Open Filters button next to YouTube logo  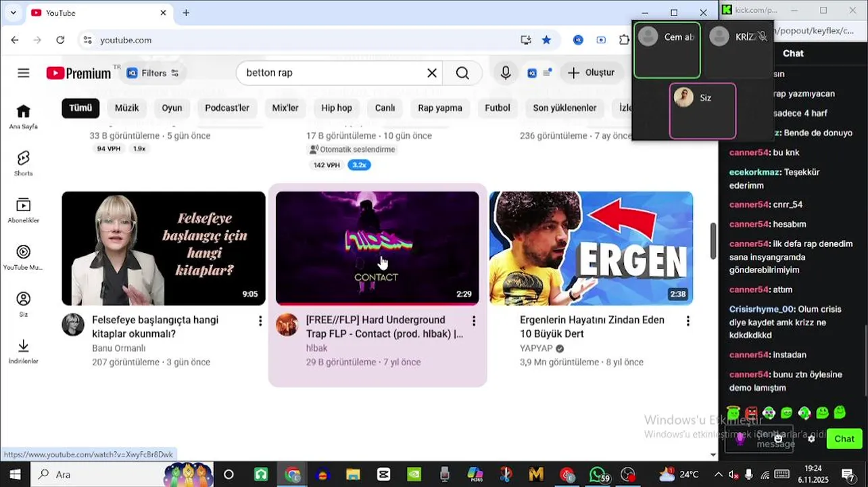(x=153, y=73)
